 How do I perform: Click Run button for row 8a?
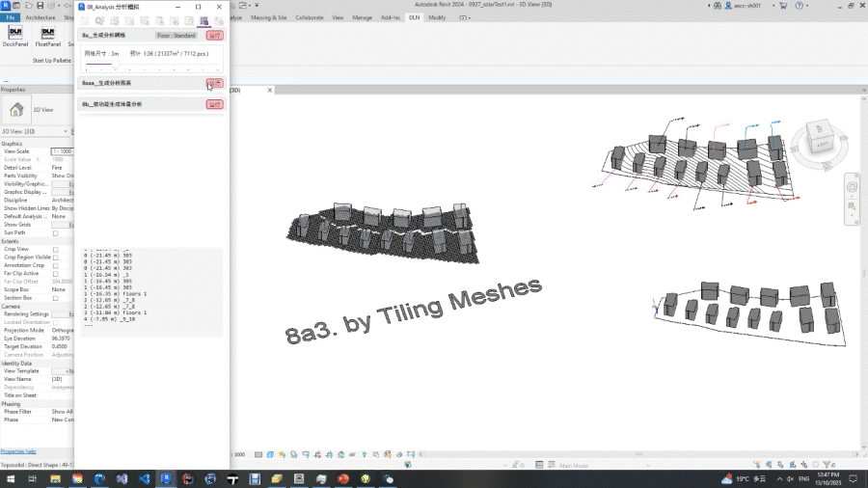pos(215,36)
